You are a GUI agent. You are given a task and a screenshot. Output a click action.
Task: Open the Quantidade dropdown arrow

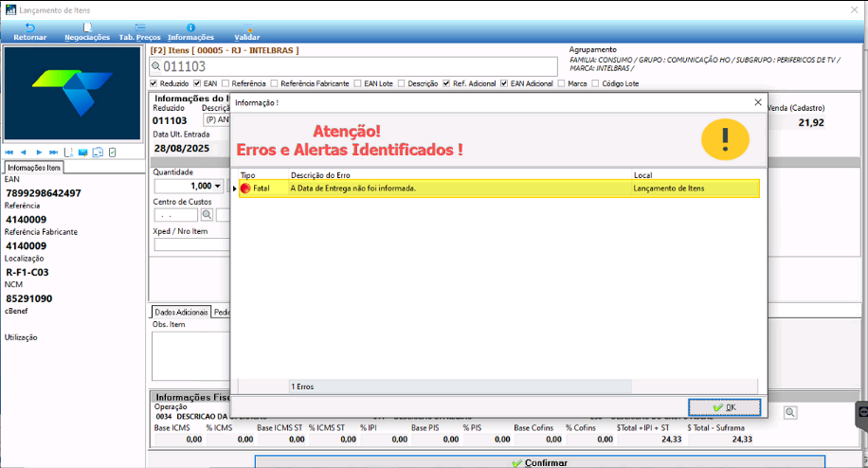[218, 187]
